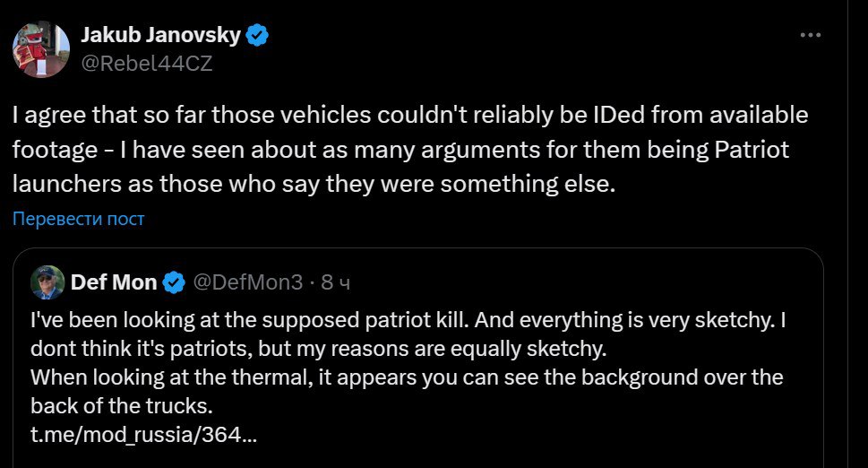Open Jakub Janovsky's profile via display name
This screenshot has height=468, width=868.
click(x=161, y=36)
